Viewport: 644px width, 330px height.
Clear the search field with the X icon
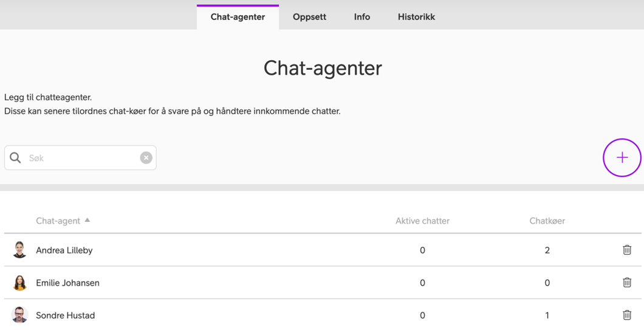pos(146,158)
